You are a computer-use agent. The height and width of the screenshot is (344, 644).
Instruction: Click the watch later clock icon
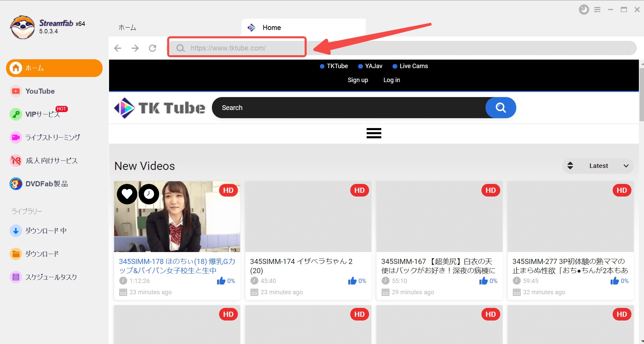point(149,194)
